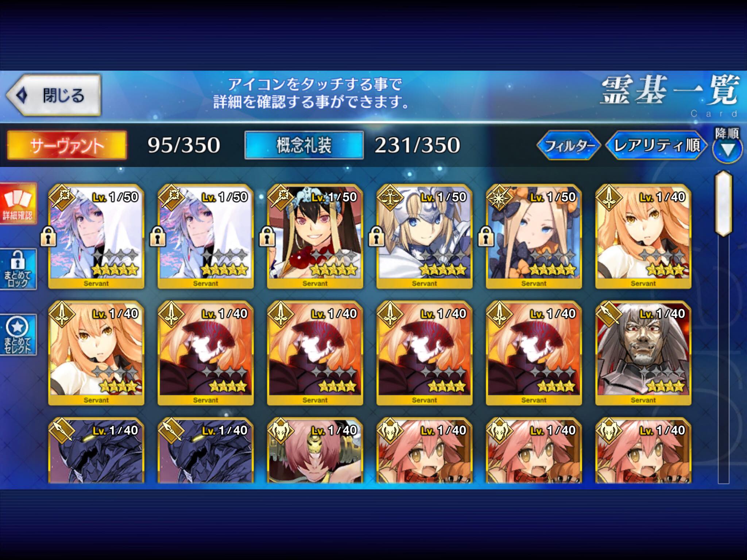Switch to the サーヴァント tab

(67, 145)
